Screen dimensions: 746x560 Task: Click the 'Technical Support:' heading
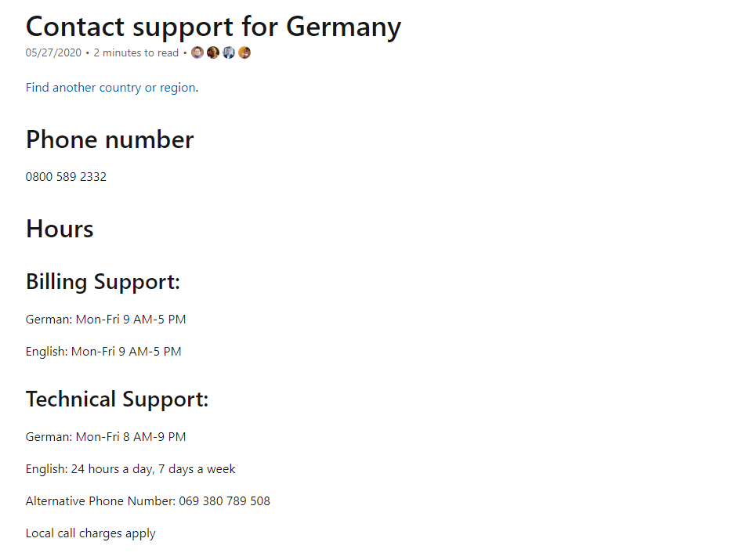(117, 399)
